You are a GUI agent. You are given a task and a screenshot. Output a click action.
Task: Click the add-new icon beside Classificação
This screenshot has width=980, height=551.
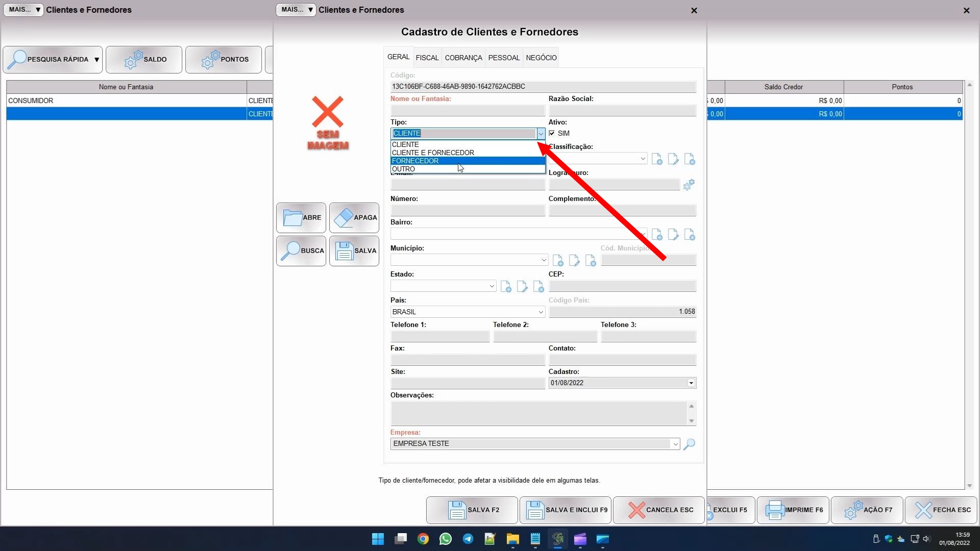coord(657,159)
